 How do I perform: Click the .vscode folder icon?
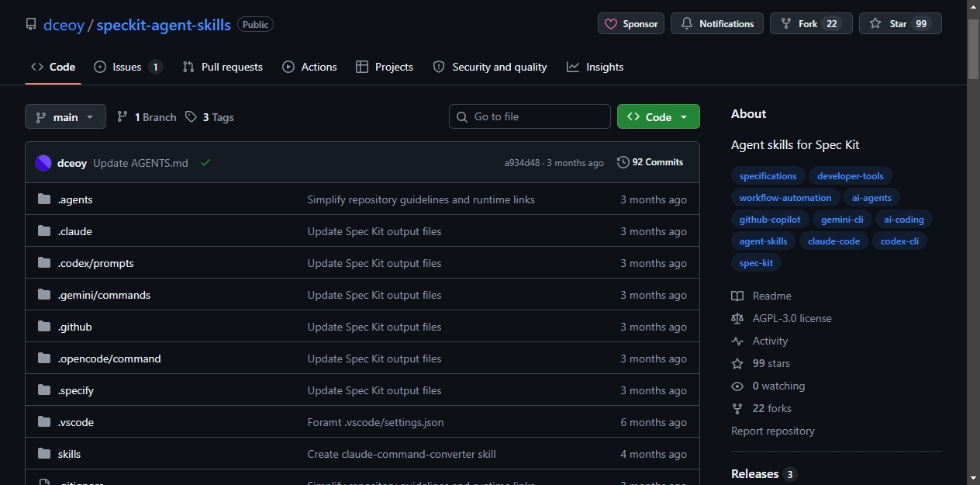click(x=44, y=422)
